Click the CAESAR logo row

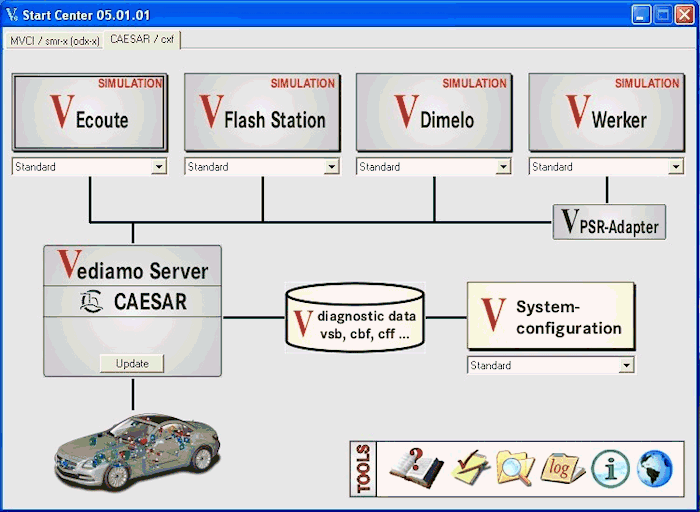[133, 301]
